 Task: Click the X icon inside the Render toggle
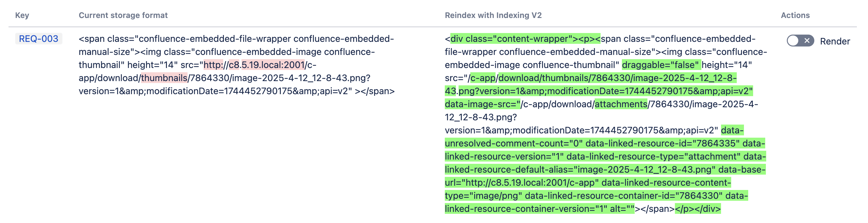pyautogui.click(x=807, y=41)
